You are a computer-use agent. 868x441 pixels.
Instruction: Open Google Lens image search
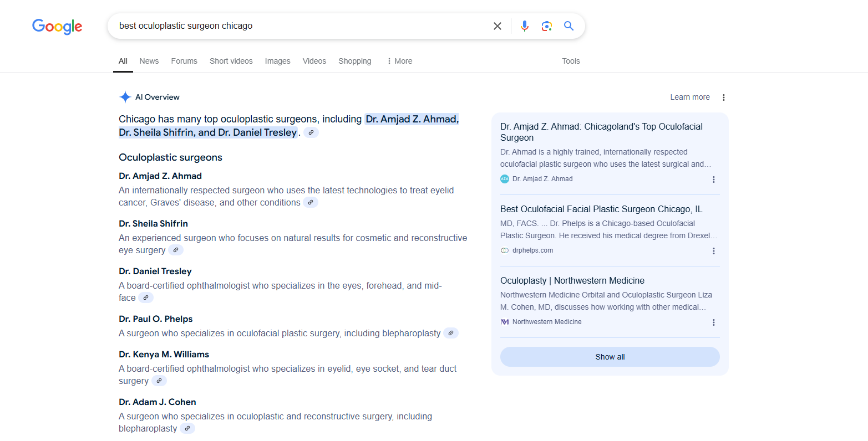547,26
